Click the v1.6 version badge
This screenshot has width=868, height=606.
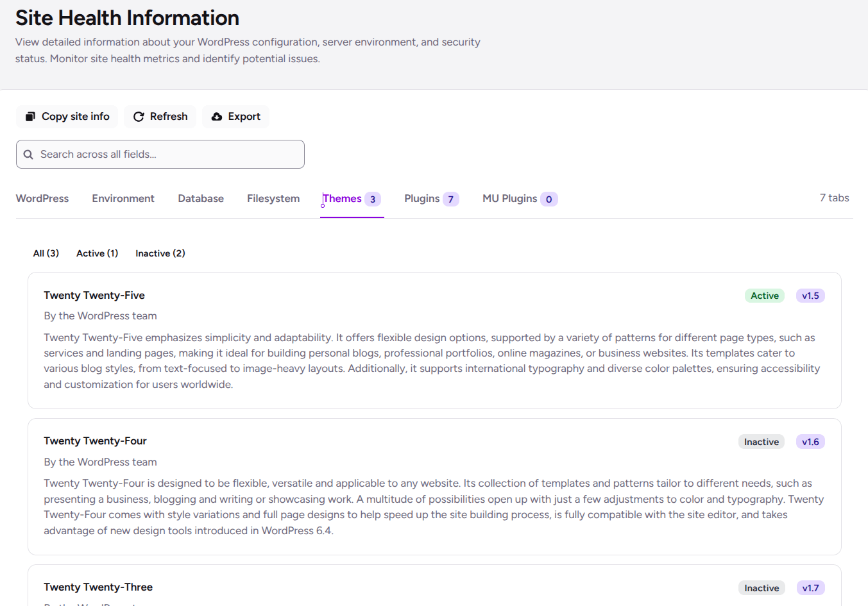point(811,442)
